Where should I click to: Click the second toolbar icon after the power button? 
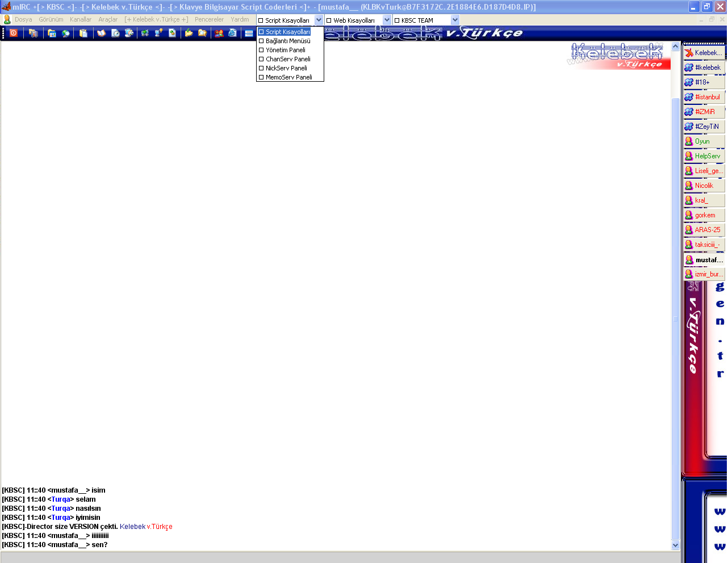coord(34,33)
